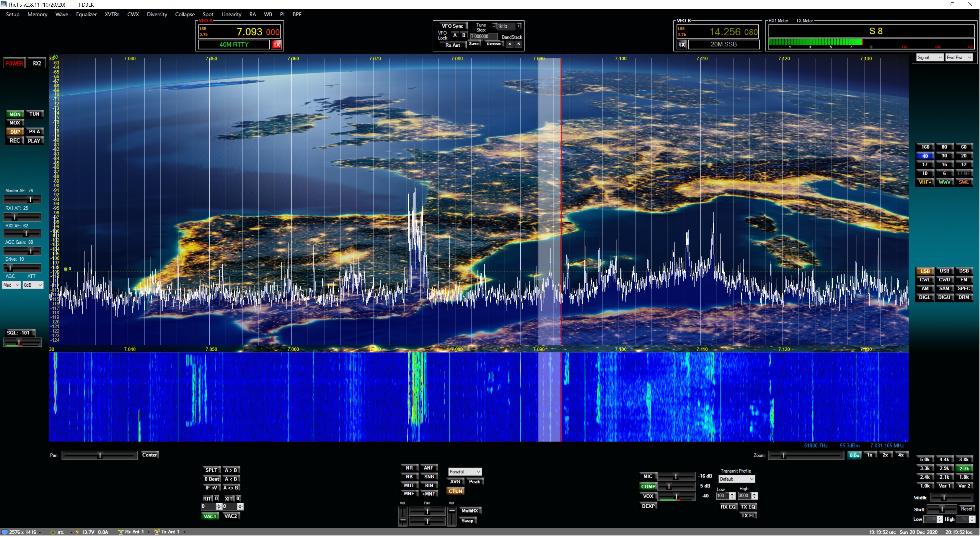Open the Equalizer menu
Image resolution: width=980 pixels, height=537 pixels.
point(86,15)
